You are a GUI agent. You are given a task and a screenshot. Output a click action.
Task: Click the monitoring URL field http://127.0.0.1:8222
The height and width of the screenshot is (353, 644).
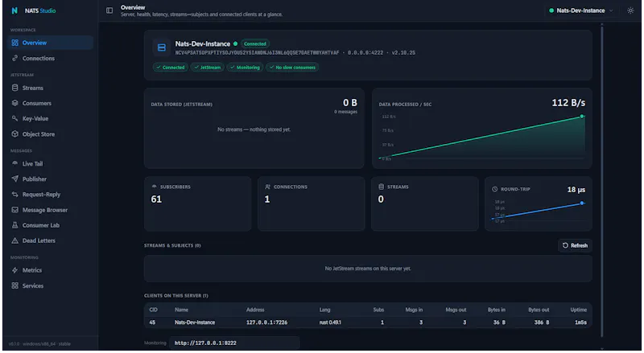[234, 343]
